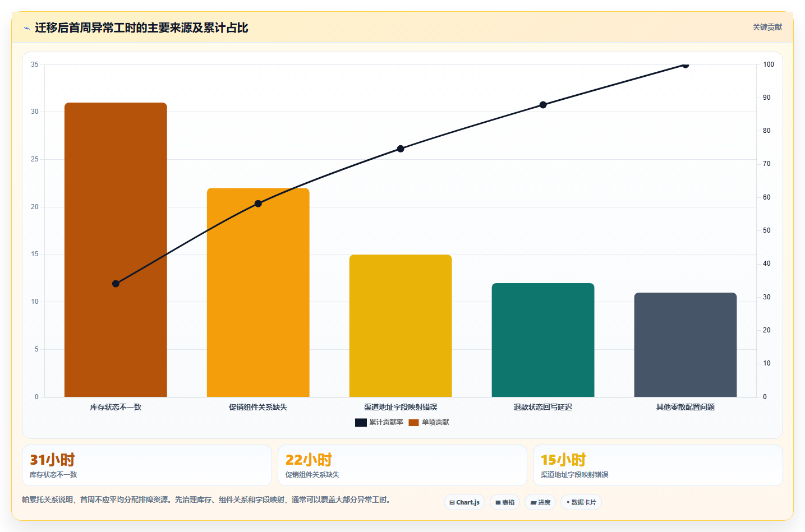This screenshot has height=532, width=805.
Task: Click cumulative line point above 库存状态不一致
Action: (x=116, y=284)
